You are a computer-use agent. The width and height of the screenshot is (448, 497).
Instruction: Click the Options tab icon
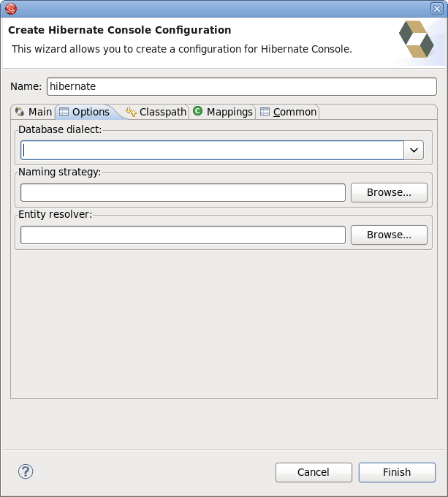[x=64, y=112]
